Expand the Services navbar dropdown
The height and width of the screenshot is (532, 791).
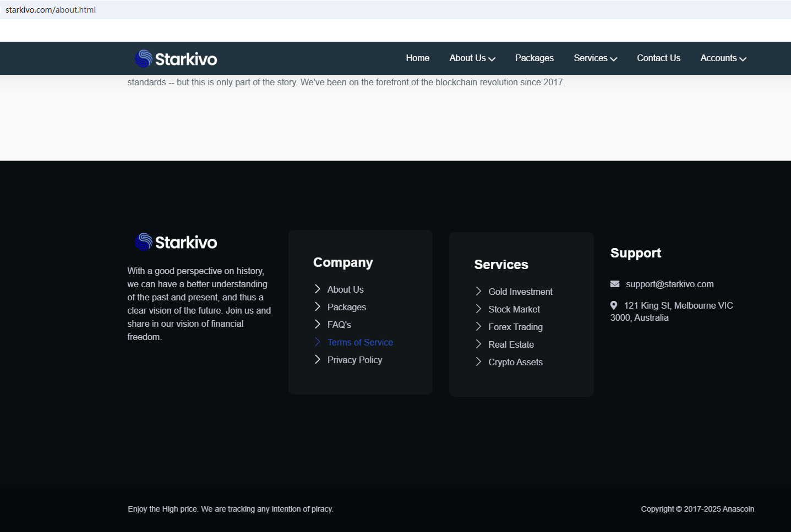click(x=595, y=58)
